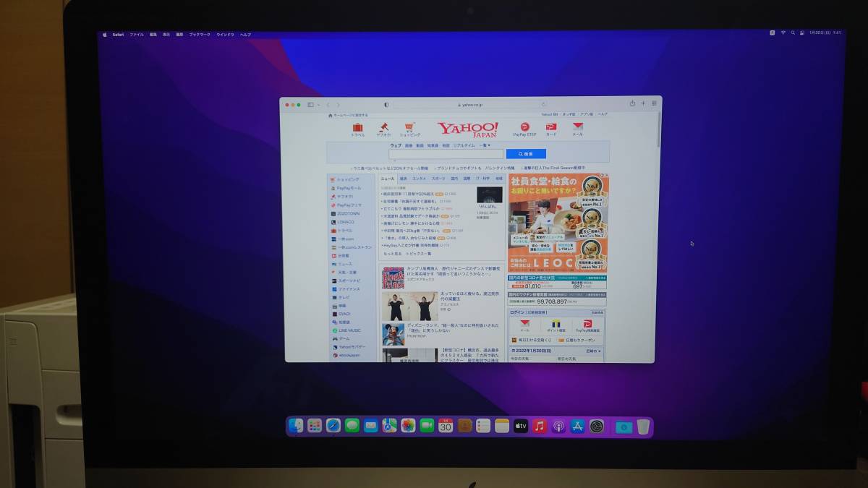This screenshot has width=868, height=488.
Task: Open ブックマーク menu in menu bar
Action: 200,34
